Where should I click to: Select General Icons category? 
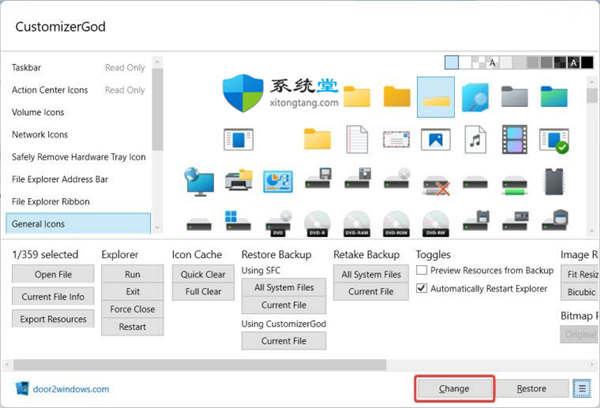pos(78,224)
